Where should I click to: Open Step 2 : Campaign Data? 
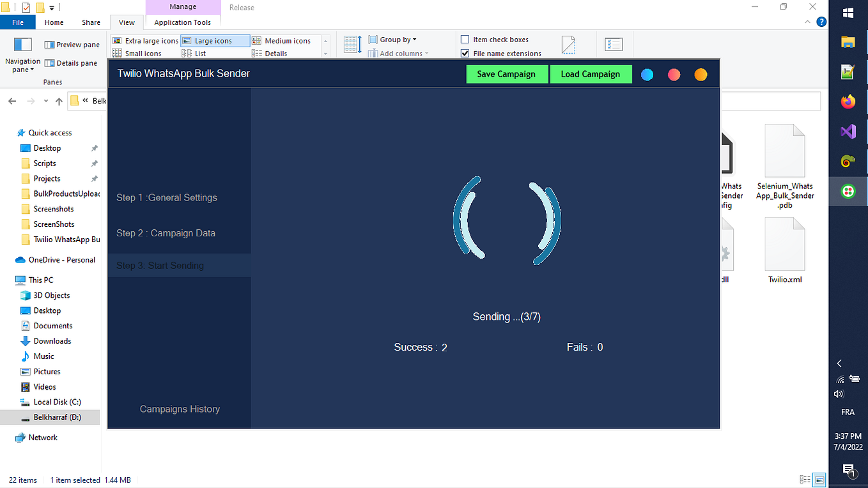[166, 233]
